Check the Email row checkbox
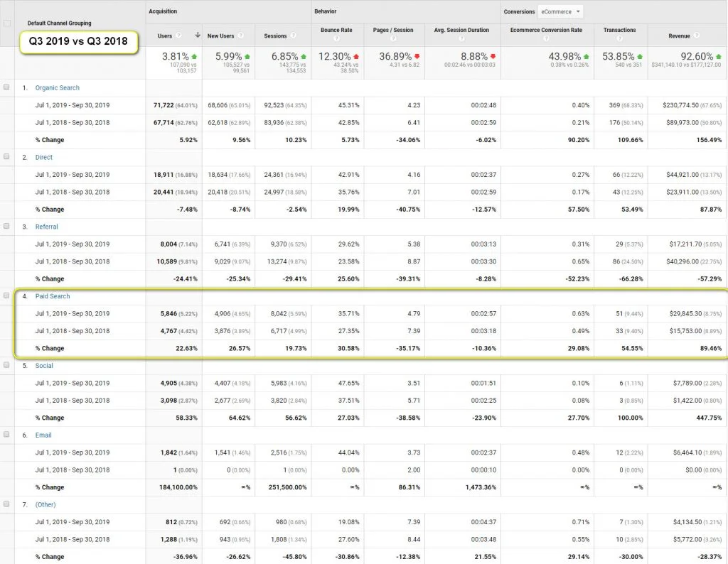Viewport: 728px width, 564px height. pyautogui.click(x=6, y=435)
